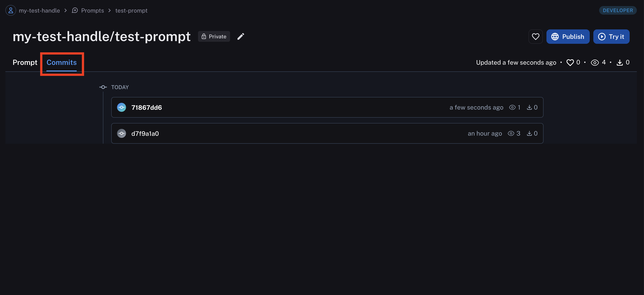This screenshot has width=644, height=295.
Task: Click the blue commit icon for 71867dd6
Action: [x=122, y=107]
